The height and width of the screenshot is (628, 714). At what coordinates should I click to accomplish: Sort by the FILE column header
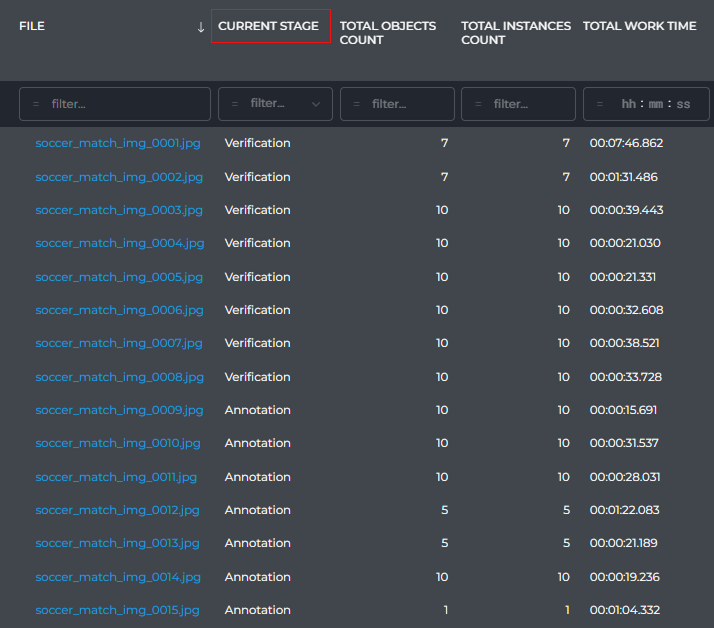(x=32, y=26)
